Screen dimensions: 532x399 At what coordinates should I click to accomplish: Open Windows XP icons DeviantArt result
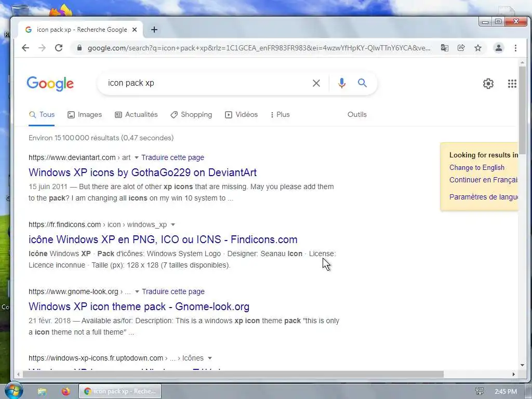(x=142, y=172)
